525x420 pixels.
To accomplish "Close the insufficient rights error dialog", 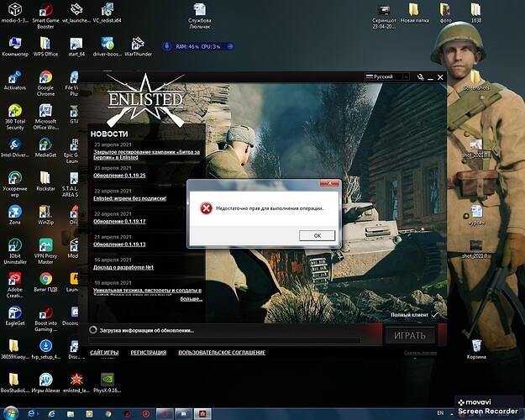I will point(329,183).
